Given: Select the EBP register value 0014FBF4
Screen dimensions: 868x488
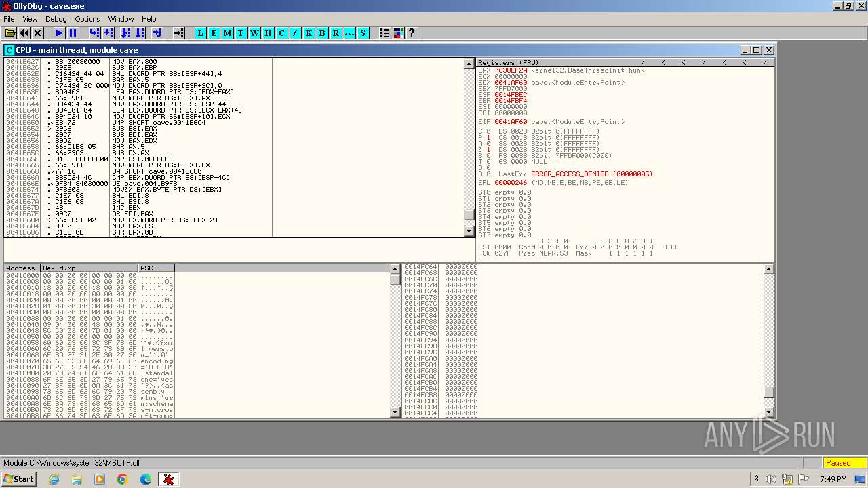Looking at the screenshot, I should [511, 101].
